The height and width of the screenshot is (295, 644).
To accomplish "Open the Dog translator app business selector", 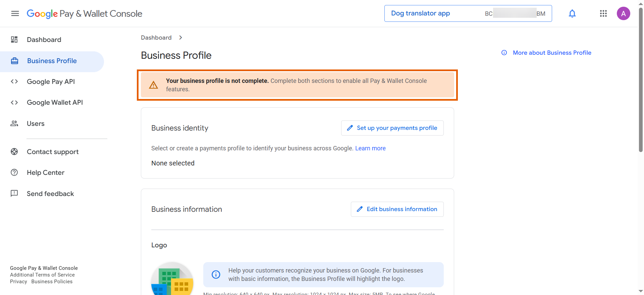I will [x=468, y=13].
